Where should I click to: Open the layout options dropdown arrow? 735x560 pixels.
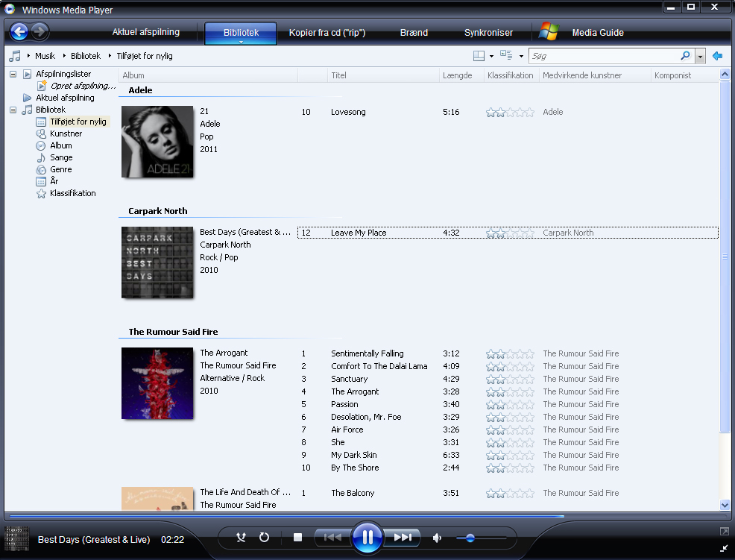[x=491, y=56]
